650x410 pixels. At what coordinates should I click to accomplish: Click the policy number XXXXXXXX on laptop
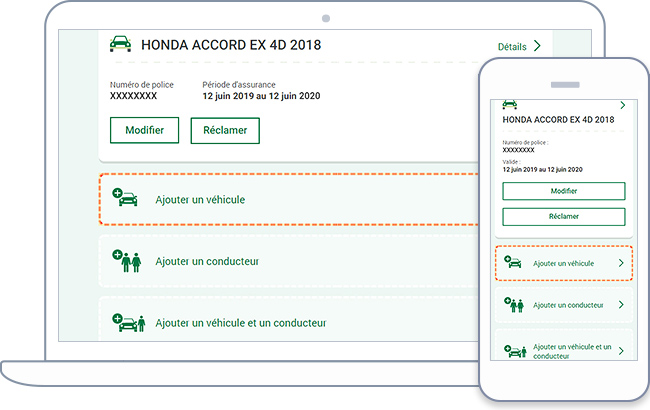[x=133, y=96]
